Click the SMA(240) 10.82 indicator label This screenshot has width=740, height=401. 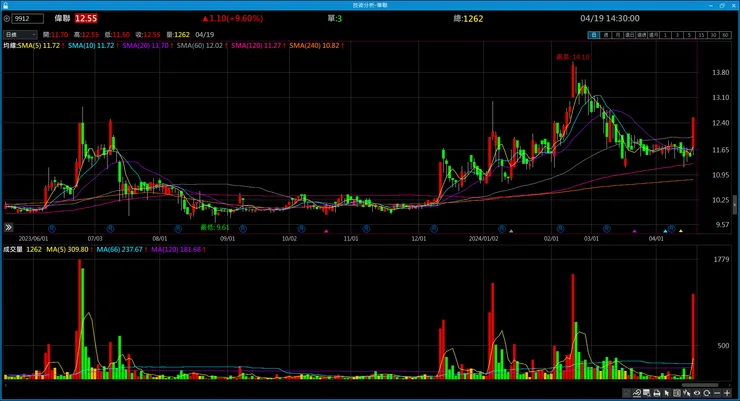click(x=314, y=46)
